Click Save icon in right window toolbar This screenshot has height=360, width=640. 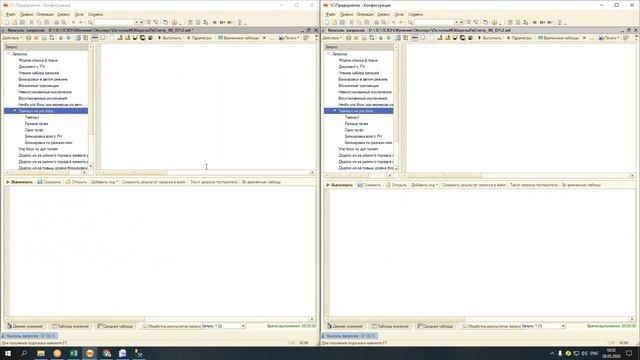(x=342, y=22)
